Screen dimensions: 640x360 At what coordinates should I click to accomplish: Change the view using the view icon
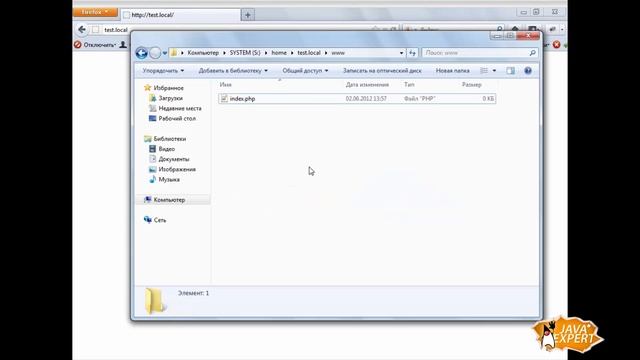point(484,71)
